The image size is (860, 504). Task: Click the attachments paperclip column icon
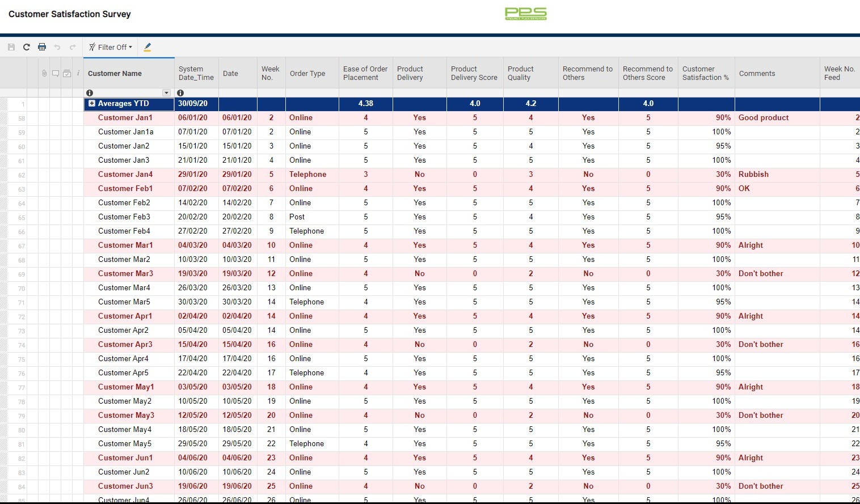pyautogui.click(x=44, y=73)
